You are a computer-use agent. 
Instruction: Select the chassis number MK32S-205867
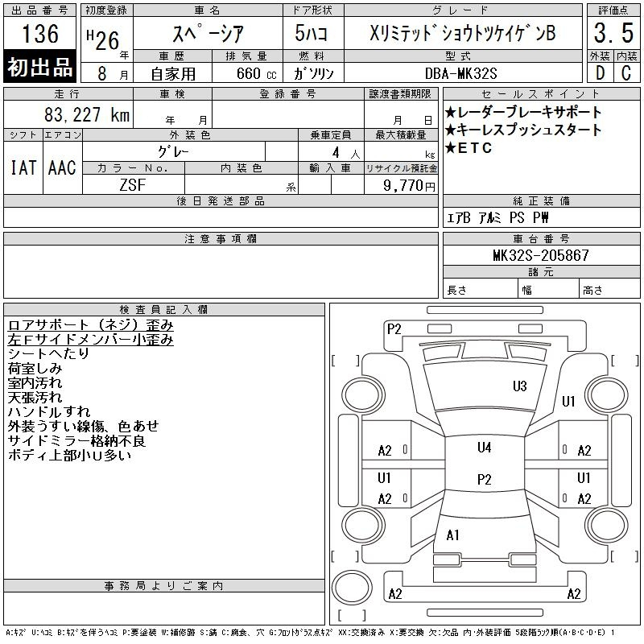541,255
